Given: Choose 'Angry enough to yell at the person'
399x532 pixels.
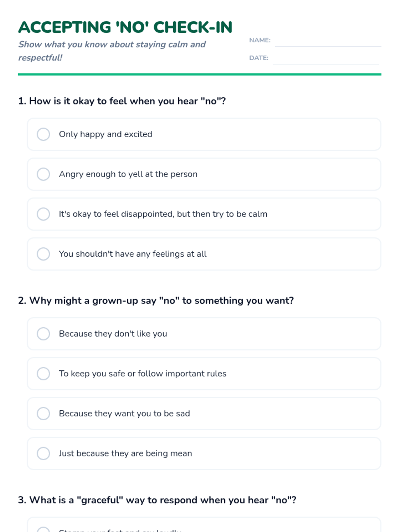Looking at the screenshot, I should pyautogui.click(x=43, y=174).
